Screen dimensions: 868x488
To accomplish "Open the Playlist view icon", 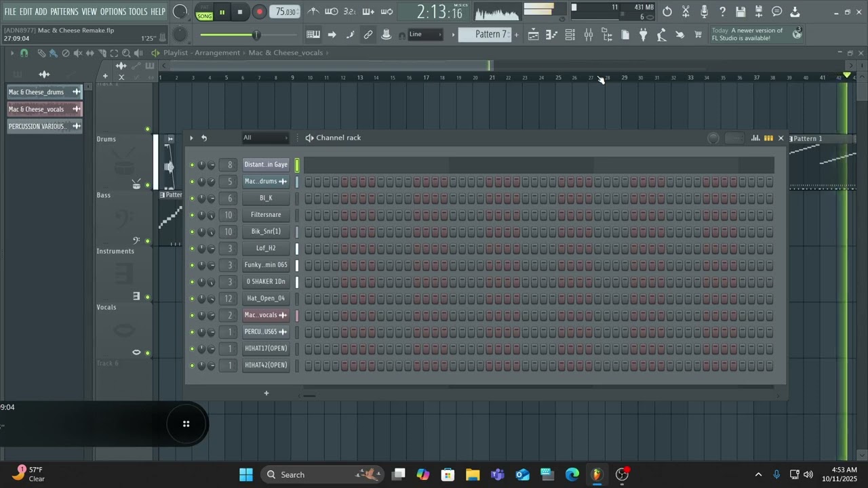I will 534,35.
